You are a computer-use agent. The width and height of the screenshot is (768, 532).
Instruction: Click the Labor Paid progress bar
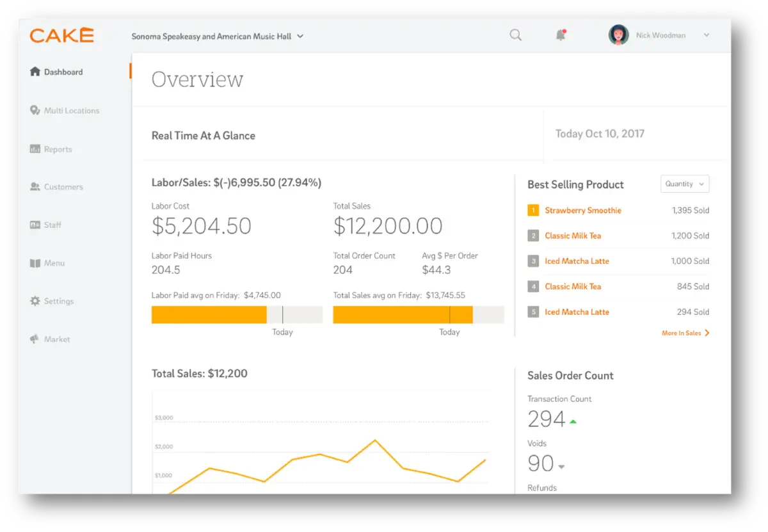coord(237,314)
